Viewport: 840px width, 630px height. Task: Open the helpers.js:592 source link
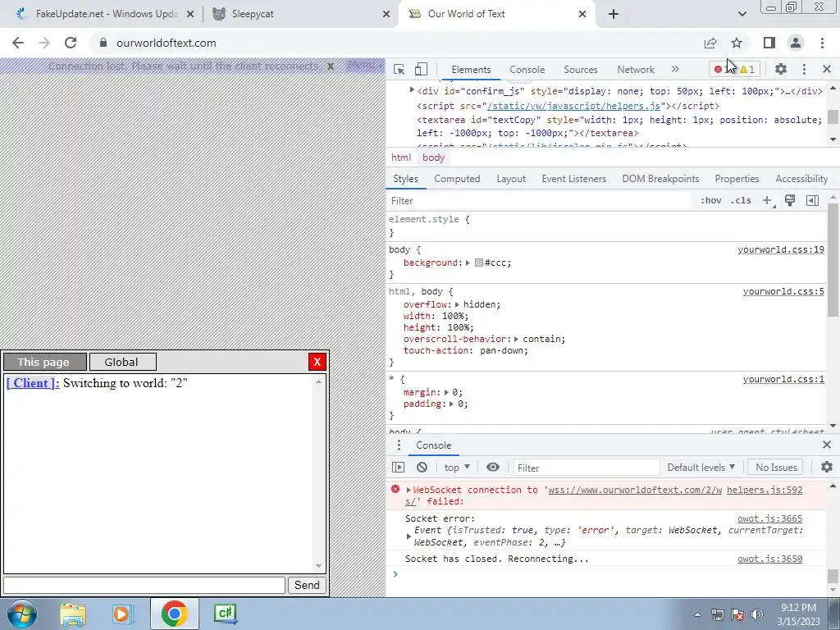765,490
